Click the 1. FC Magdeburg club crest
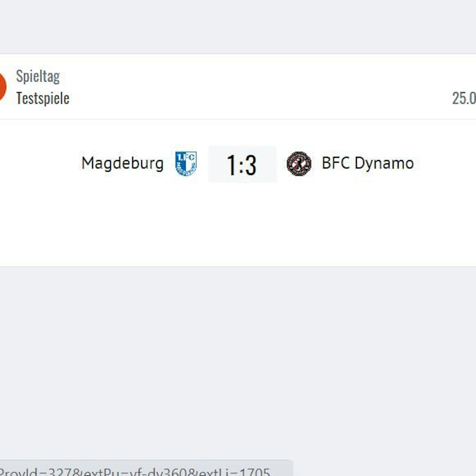This screenshot has height=476, width=476. 186,164
